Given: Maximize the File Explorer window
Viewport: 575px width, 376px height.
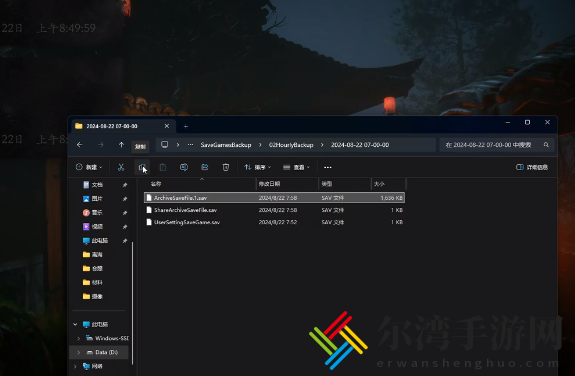Looking at the screenshot, I should pos(527,123).
